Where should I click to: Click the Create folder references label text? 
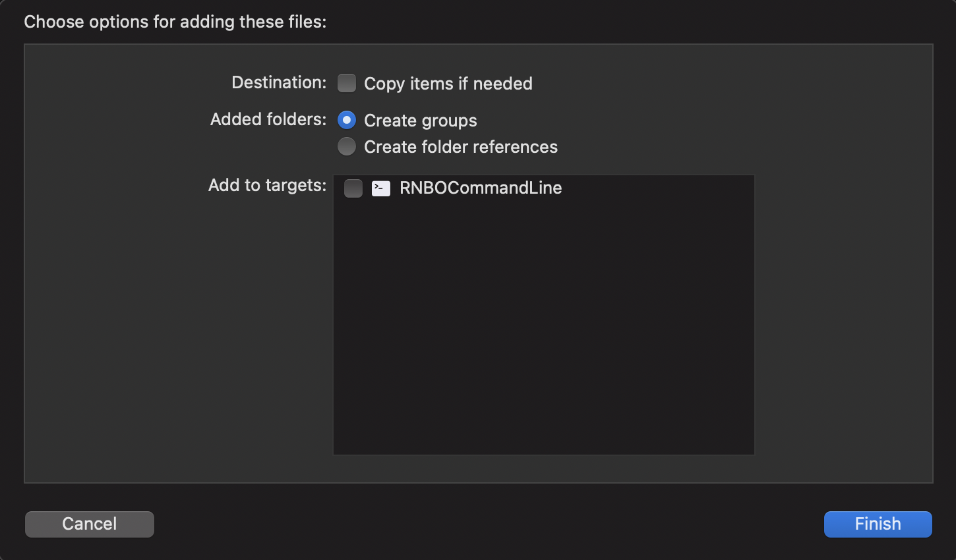[460, 147]
